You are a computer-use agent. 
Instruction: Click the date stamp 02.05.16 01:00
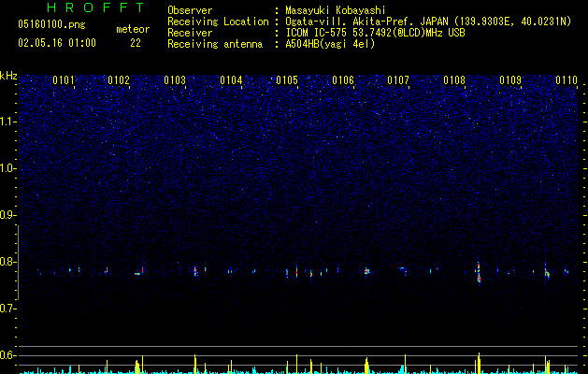(57, 43)
